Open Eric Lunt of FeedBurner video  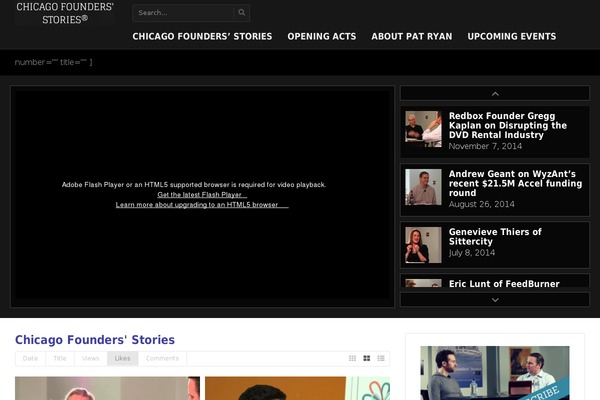pyautogui.click(x=504, y=284)
